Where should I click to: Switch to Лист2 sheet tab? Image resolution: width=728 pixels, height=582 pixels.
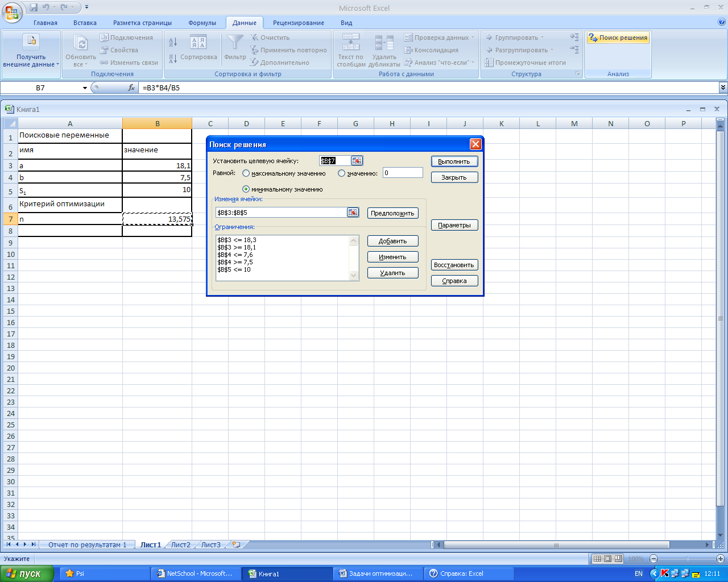click(x=181, y=544)
